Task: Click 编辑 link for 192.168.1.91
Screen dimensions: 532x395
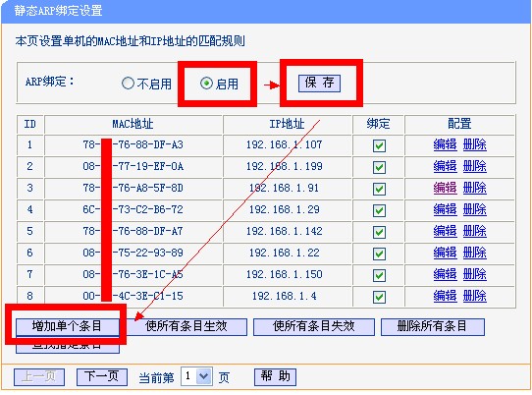Action: pos(445,188)
